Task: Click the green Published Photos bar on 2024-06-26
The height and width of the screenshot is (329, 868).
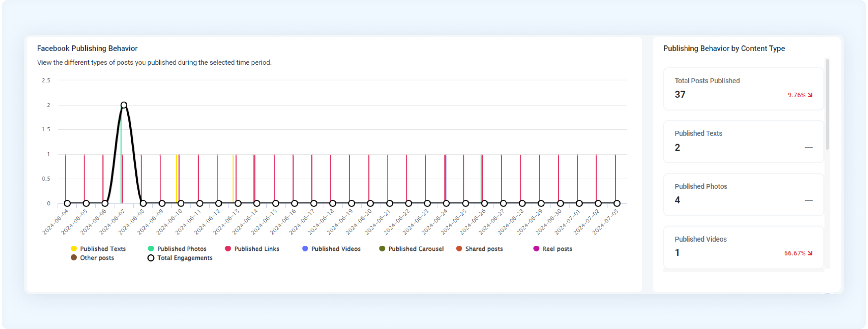Action: pos(481,179)
